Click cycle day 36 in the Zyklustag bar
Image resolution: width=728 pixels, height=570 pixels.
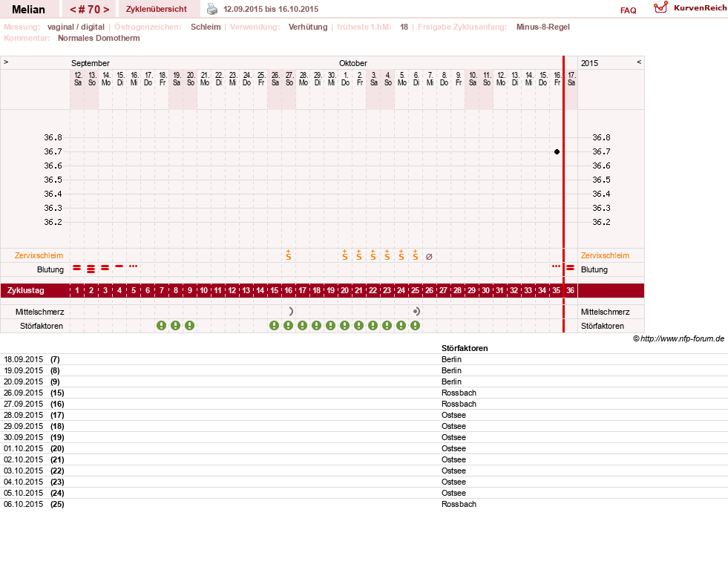(571, 291)
